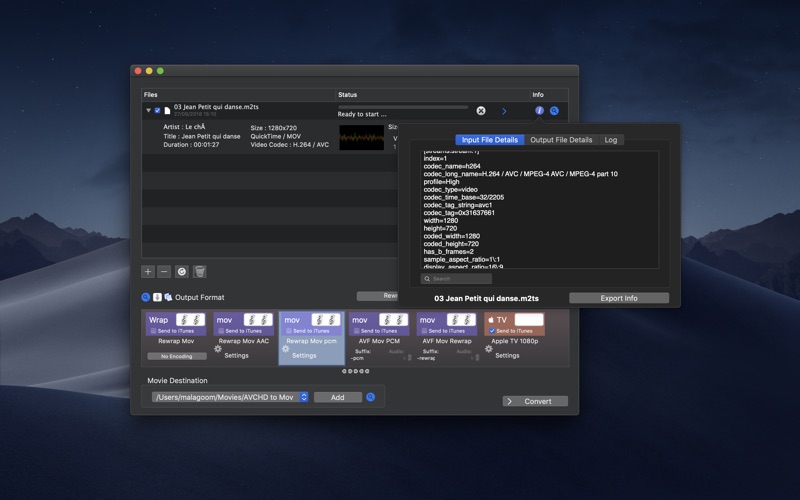Viewport: 800px width, 500px height.
Task: Click the partially hidden Rewrap button
Action: pyautogui.click(x=378, y=295)
